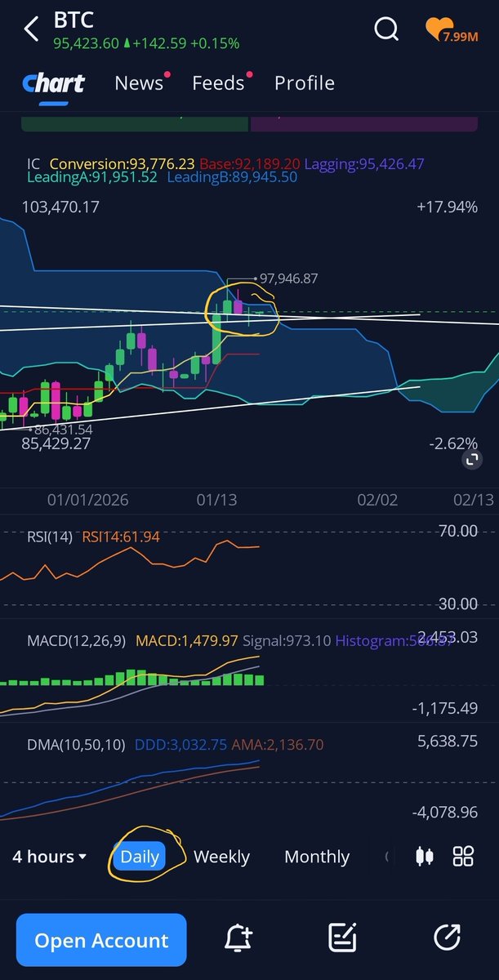Tap the 01/13 date label
This screenshot has height=980, width=499.
(216, 500)
